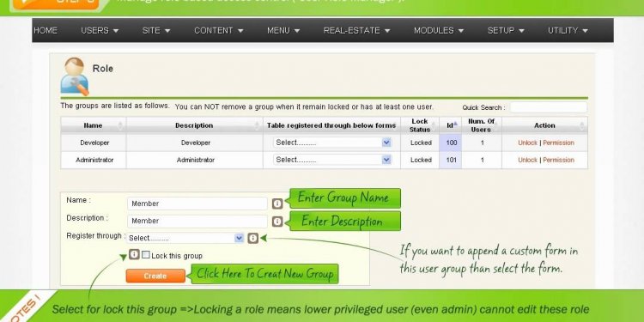The width and height of the screenshot is (644, 322).
Task: Open table form dropdown for Developer row
Action: (332, 143)
